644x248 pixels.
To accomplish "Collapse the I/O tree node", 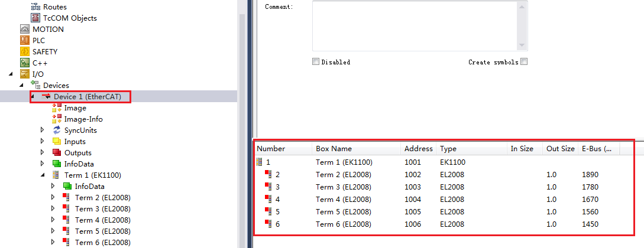I will click(10, 74).
